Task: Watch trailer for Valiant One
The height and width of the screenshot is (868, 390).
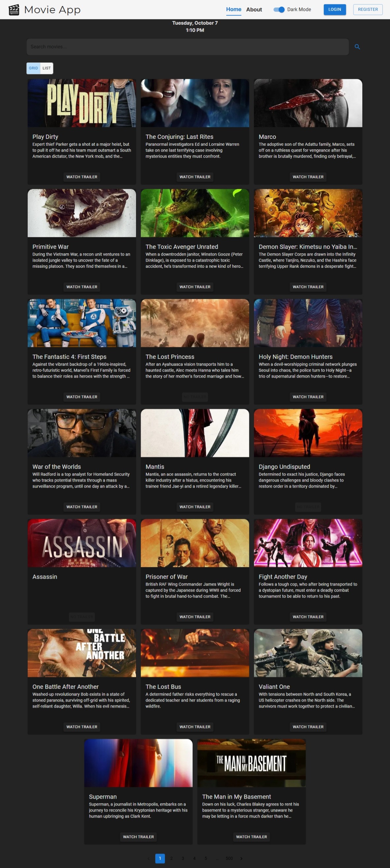Action: pos(308,727)
